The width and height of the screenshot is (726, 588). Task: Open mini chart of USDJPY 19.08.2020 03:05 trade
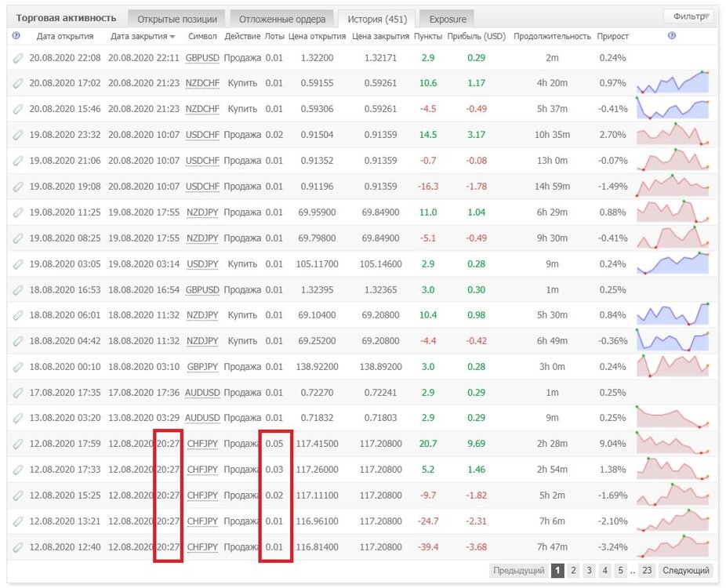click(672, 263)
